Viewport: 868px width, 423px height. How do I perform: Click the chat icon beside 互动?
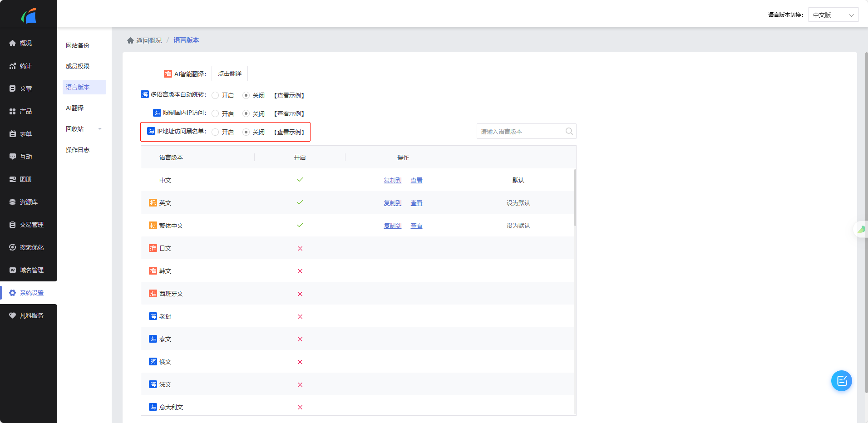[x=13, y=157]
